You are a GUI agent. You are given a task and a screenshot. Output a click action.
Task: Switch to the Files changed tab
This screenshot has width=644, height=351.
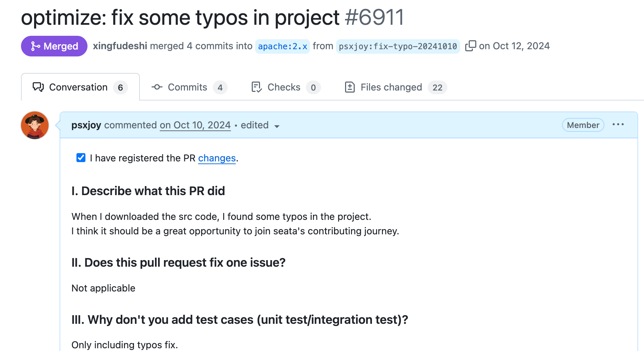[x=391, y=87]
